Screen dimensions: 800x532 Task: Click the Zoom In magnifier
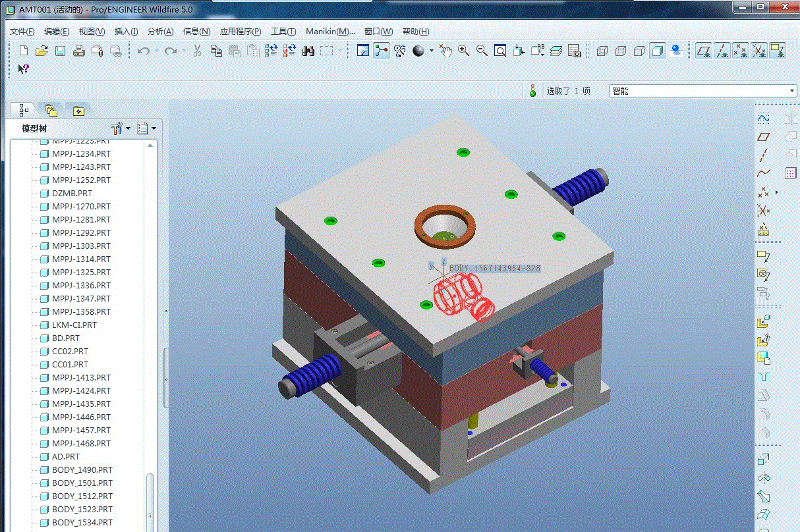(x=464, y=51)
